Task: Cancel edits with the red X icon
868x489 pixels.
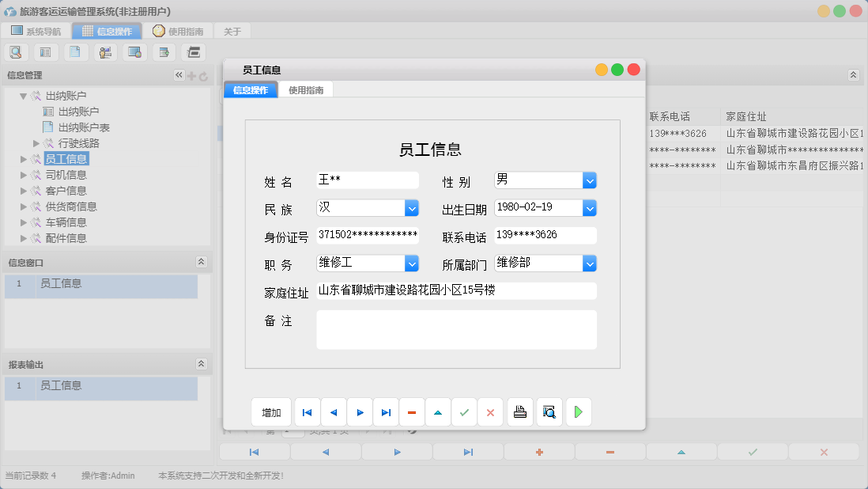Action: click(490, 411)
